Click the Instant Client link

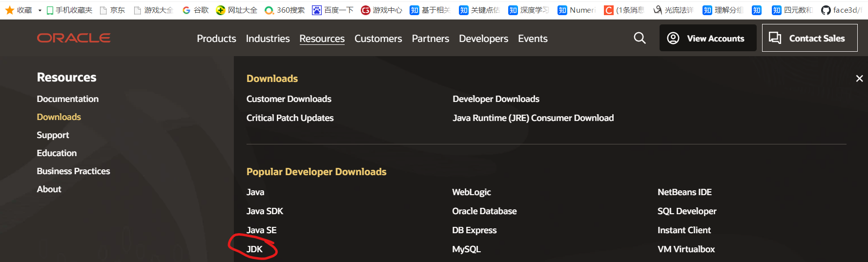pyautogui.click(x=684, y=230)
